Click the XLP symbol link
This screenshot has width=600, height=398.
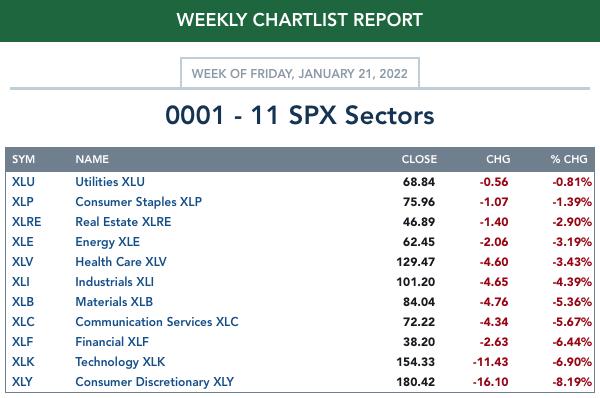tap(23, 202)
